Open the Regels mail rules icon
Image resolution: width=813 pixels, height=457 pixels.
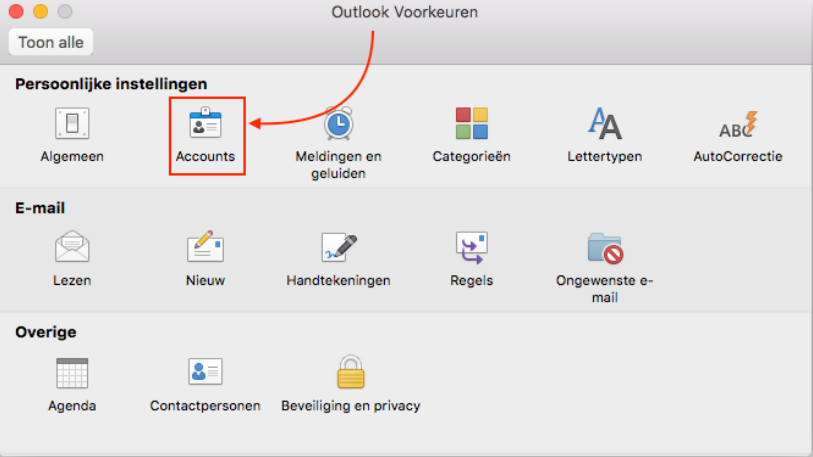pyautogui.click(x=471, y=247)
